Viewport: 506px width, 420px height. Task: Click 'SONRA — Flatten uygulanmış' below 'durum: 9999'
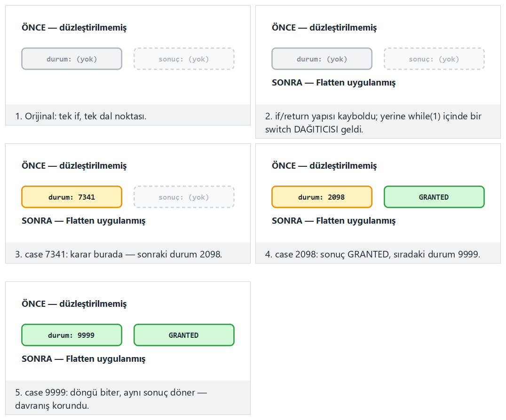[x=83, y=359]
